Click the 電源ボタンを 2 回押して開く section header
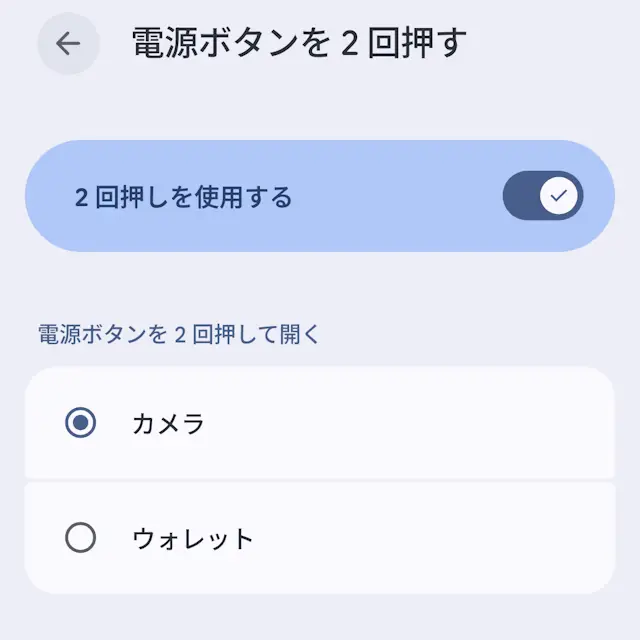Screen dimensions: 640x640 click(x=179, y=334)
